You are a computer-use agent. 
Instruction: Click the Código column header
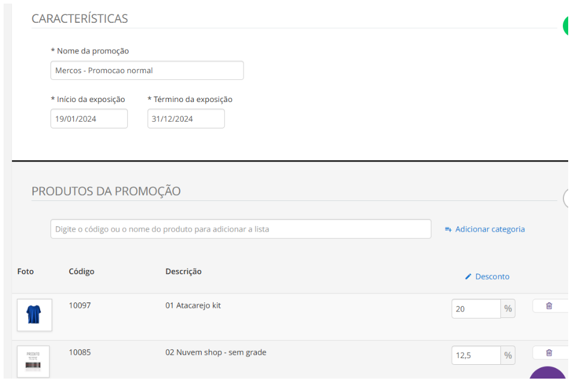(82, 271)
